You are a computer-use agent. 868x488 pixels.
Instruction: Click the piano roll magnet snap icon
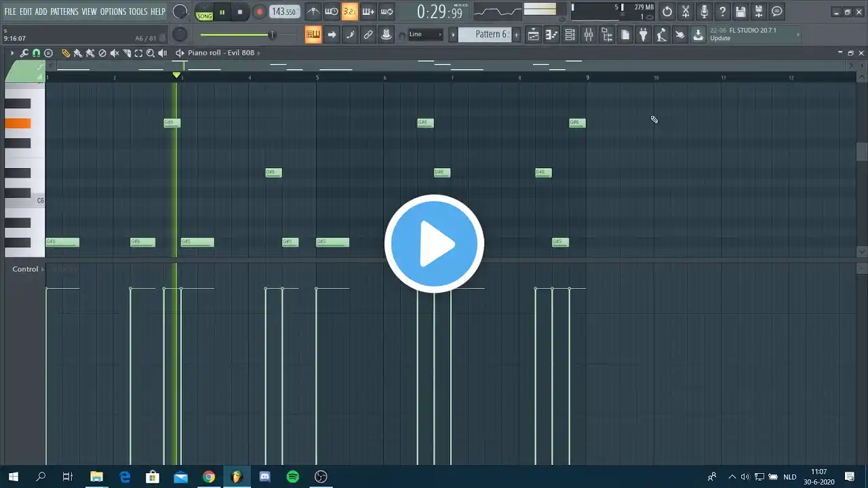[x=36, y=53]
